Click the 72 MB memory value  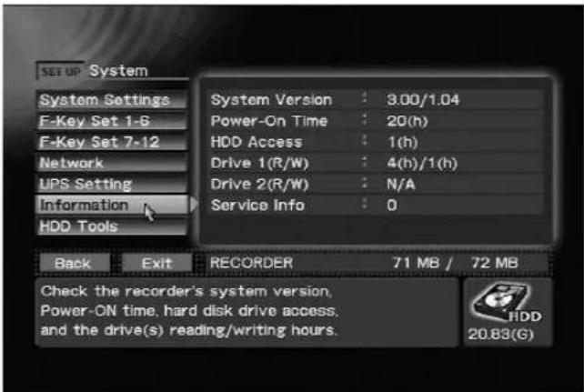click(495, 263)
